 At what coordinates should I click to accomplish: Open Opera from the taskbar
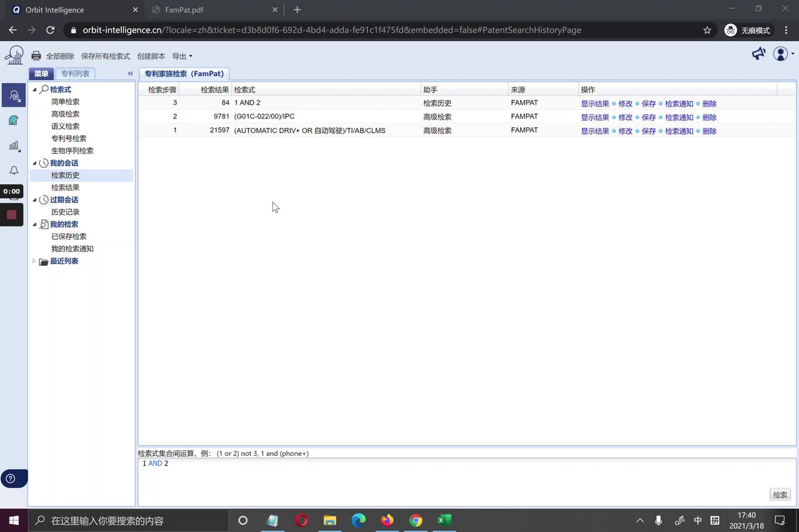[x=301, y=520]
